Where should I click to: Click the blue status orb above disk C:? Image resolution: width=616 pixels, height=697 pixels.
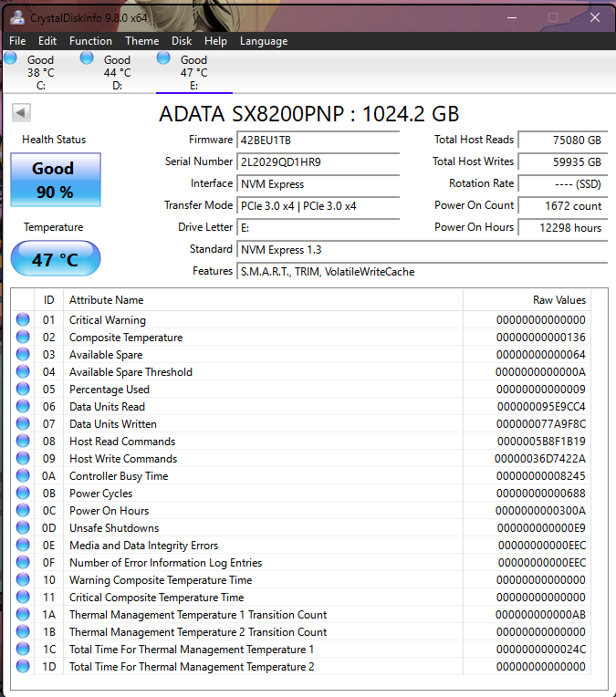coord(11,58)
